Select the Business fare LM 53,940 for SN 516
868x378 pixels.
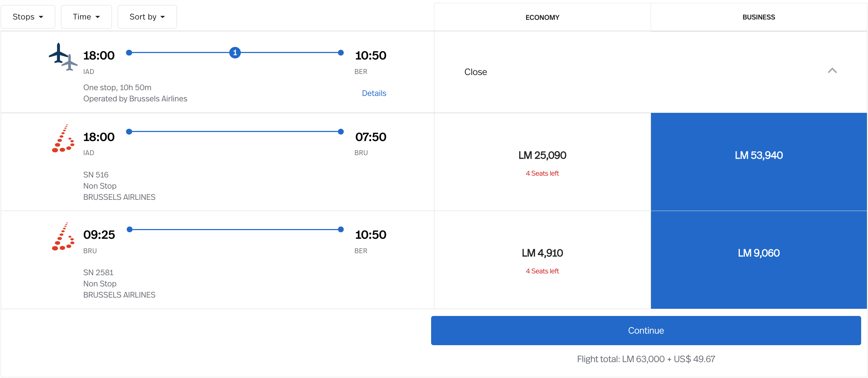coord(758,155)
